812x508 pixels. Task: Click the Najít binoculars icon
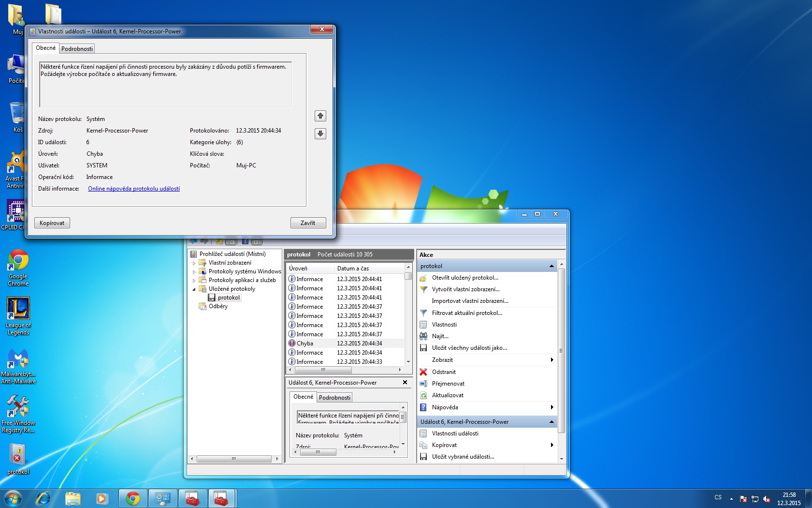click(423, 336)
